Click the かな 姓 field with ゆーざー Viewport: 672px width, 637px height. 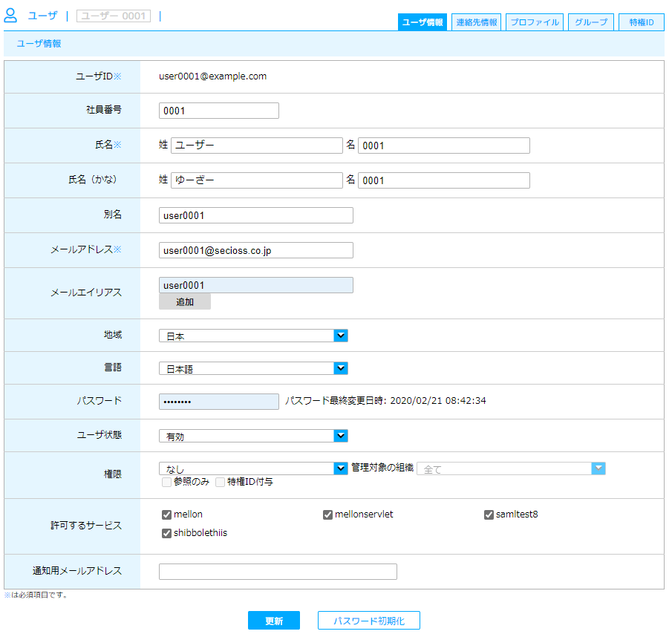(x=257, y=180)
